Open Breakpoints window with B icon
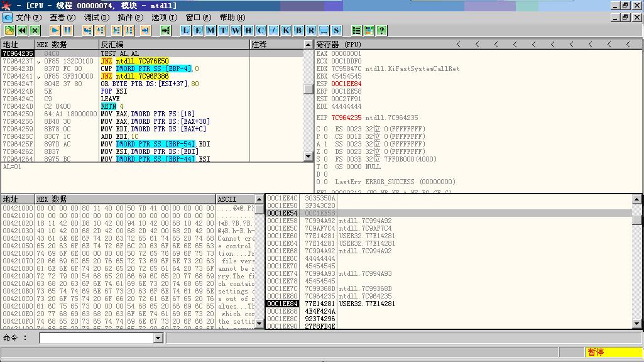The width and height of the screenshot is (644, 362). pos(298,30)
